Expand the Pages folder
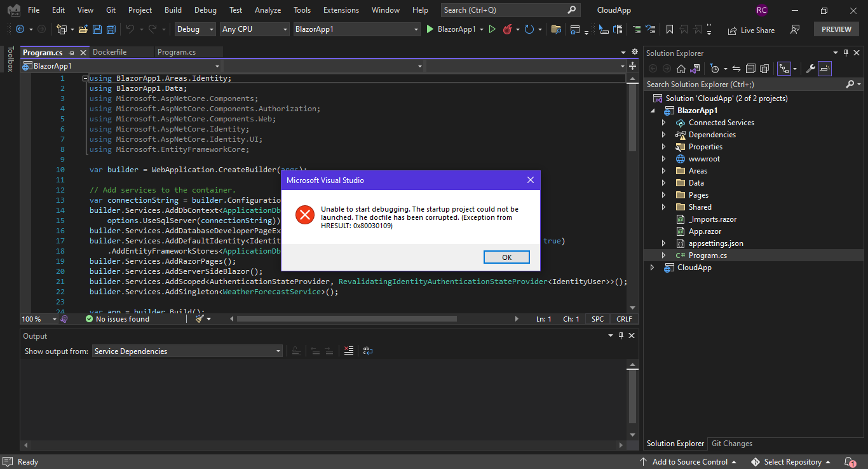 (664, 195)
